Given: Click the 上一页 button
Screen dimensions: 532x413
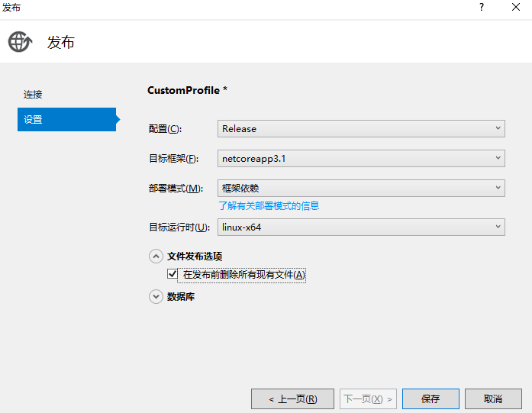Looking at the screenshot, I should 292,398.
